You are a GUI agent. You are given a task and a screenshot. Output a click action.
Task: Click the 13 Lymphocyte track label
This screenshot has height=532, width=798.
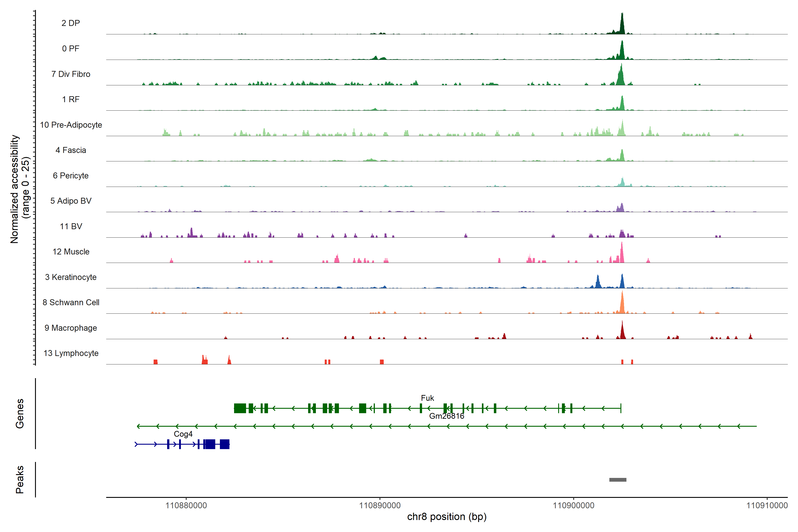[70, 353]
